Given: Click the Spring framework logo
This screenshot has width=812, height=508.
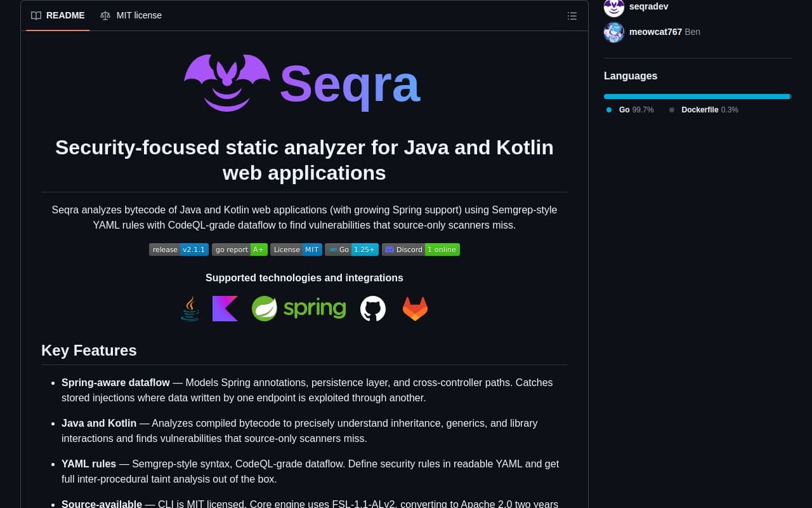Looking at the screenshot, I should click(298, 308).
